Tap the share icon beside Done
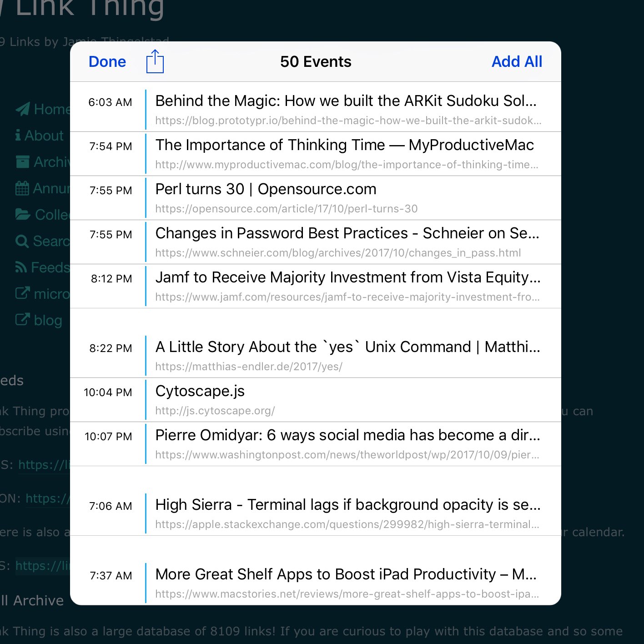Image resolution: width=644 pixels, height=644 pixels. [x=155, y=61]
